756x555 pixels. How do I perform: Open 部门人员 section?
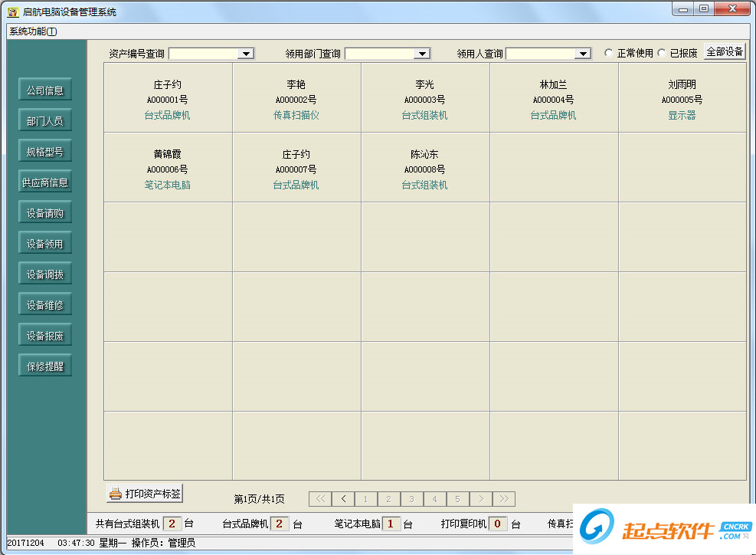[45, 120]
